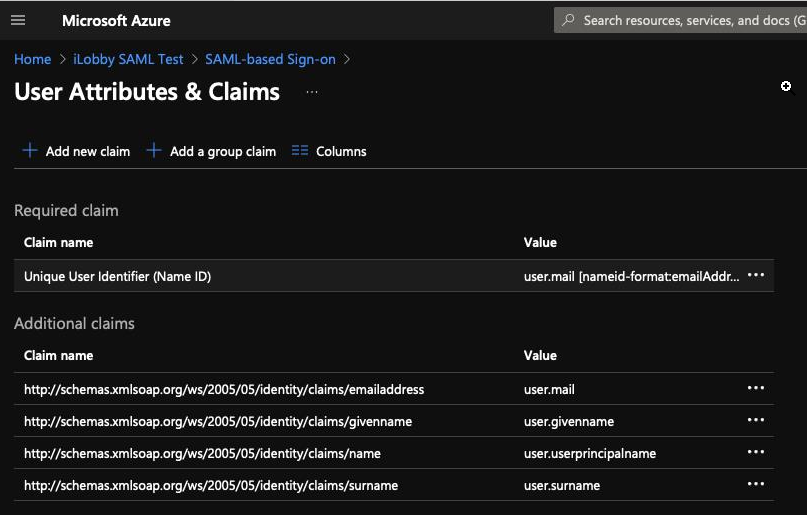Click the search resources input field

coord(680,20)
